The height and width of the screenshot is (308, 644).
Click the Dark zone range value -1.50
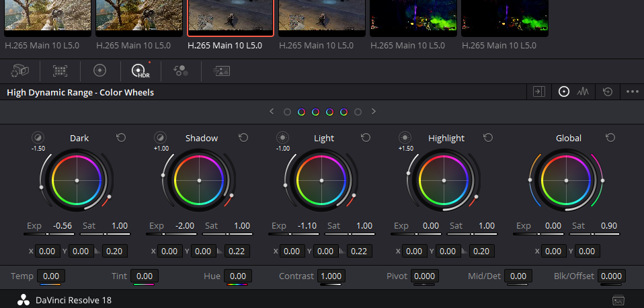click(38, 148)
